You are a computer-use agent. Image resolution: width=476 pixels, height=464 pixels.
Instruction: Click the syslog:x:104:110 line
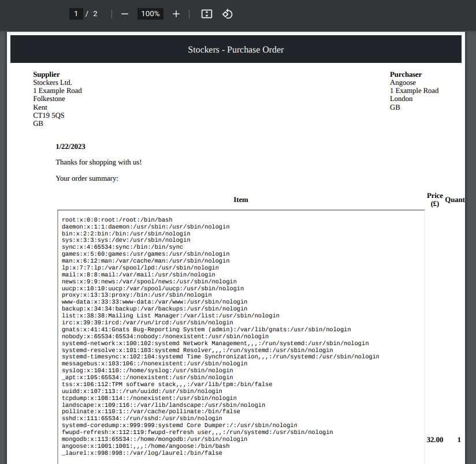coord(147,371)
